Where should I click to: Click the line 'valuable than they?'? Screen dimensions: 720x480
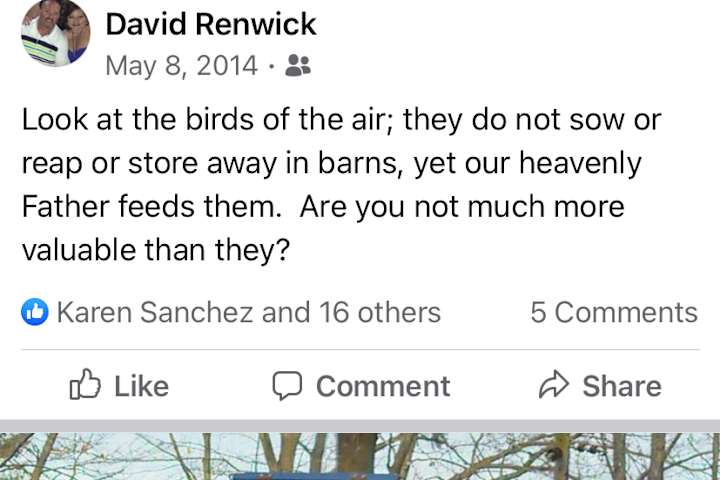(x=156, y=250)
